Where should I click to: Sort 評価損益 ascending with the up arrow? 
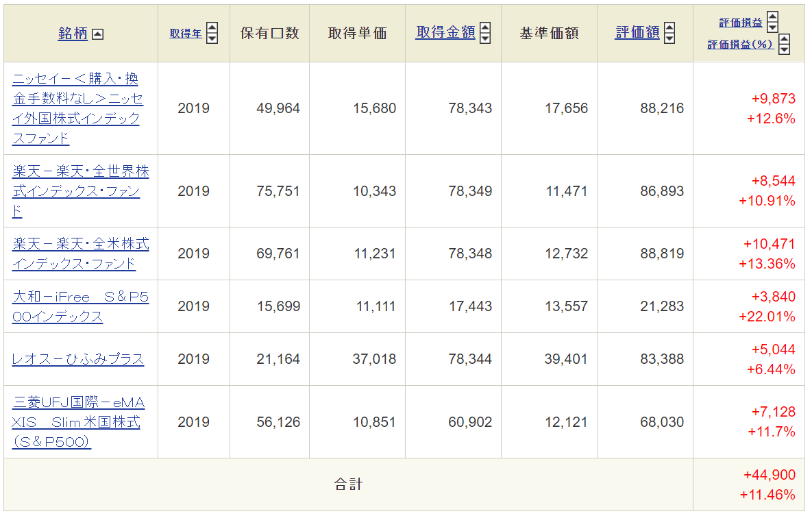pos(773,16)
